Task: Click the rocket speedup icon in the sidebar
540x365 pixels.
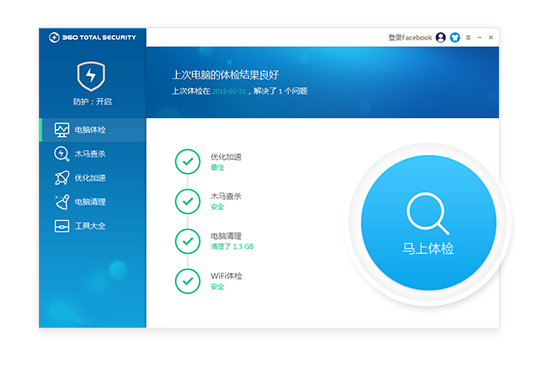Action: (62, 178)
